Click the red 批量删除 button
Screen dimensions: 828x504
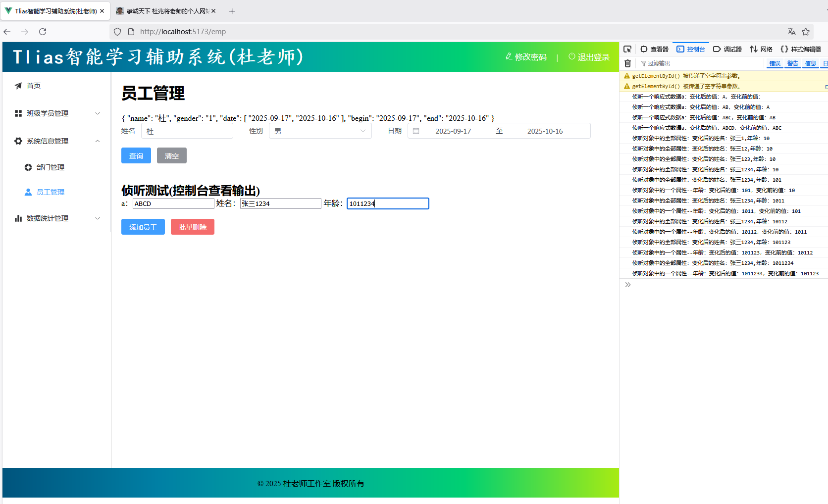[192, 227]
